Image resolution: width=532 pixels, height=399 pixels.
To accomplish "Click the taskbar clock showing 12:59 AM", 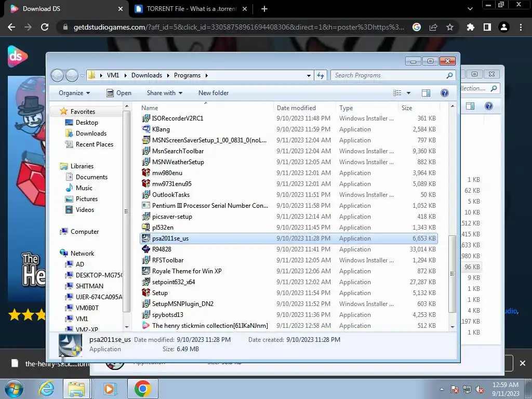I will click(505, 389).
